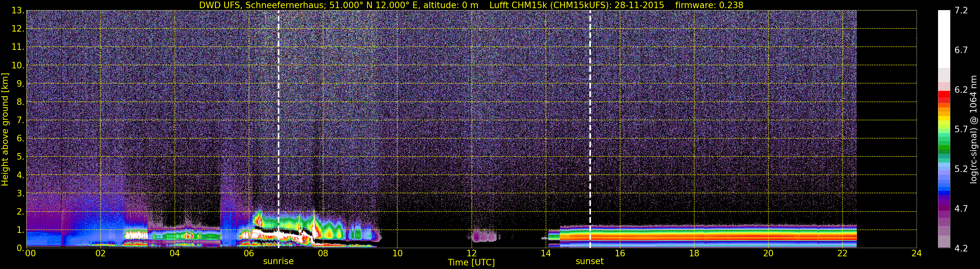Viewport: 980px width, 269px height.
Task: Click time tick label '20'
Action: (x=768, y=253)
